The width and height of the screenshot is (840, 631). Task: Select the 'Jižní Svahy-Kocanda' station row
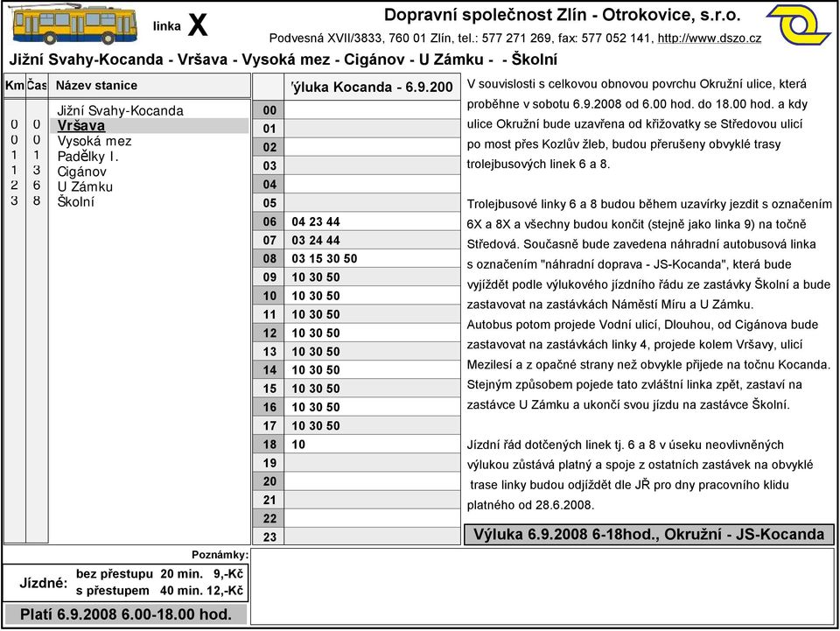click(120, 111)
